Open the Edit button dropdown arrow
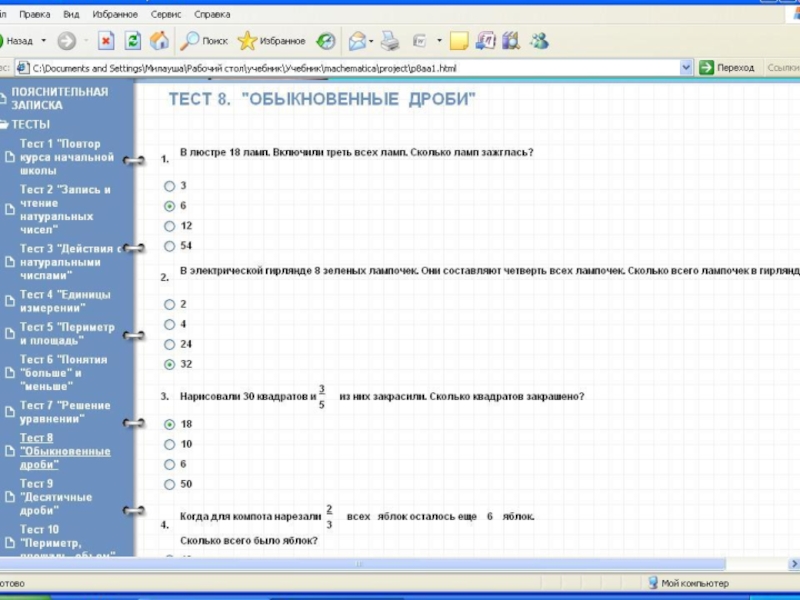 click(x=439, y=41)
